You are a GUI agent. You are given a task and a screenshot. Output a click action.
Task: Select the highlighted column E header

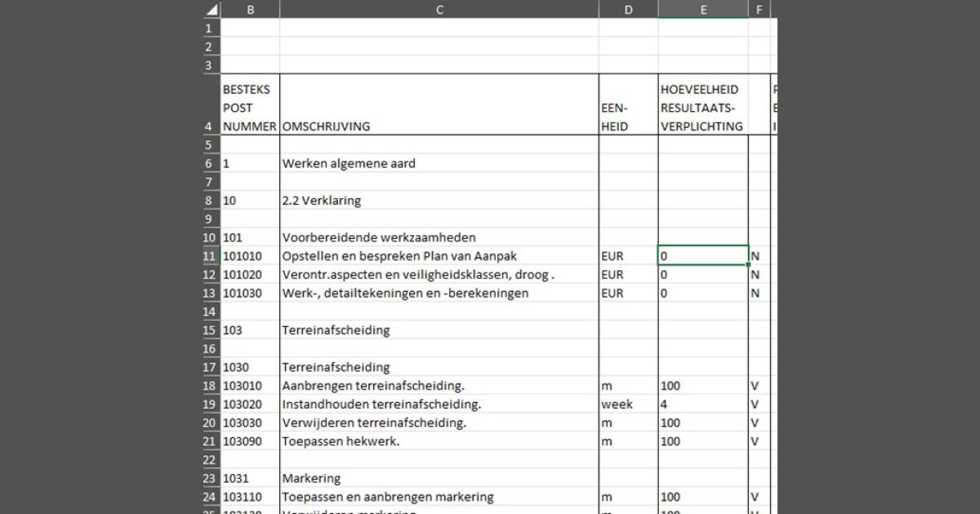(703, 9)
